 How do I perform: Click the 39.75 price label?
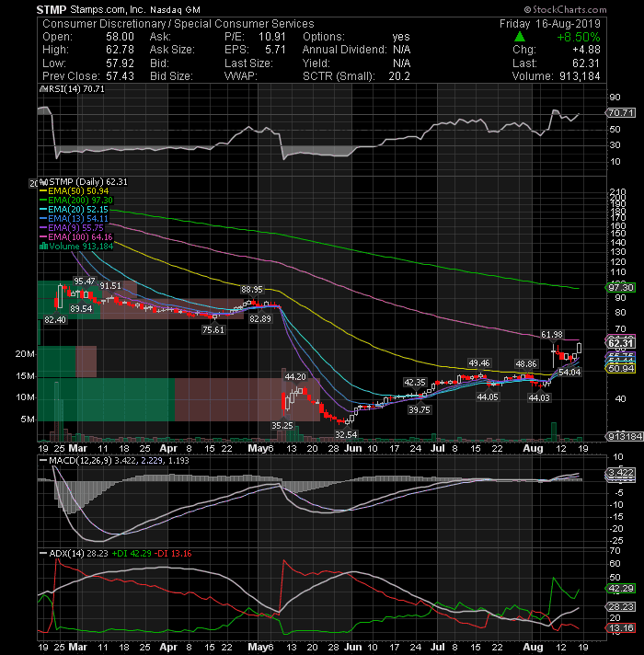[420, 409]
